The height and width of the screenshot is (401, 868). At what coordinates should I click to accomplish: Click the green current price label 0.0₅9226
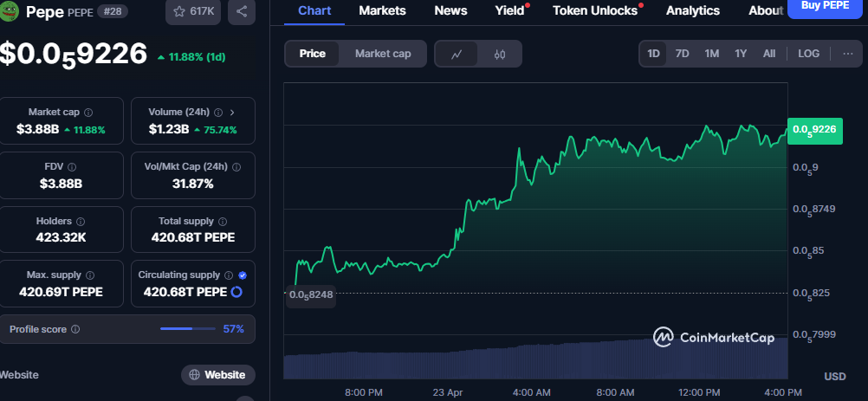(x=814, y=131)
